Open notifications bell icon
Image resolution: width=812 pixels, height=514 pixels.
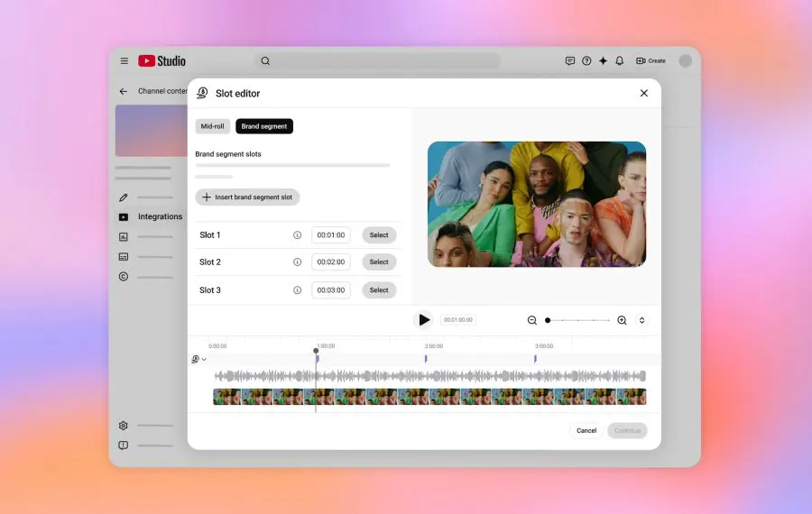pyautogui.click(x=619, y=61)
